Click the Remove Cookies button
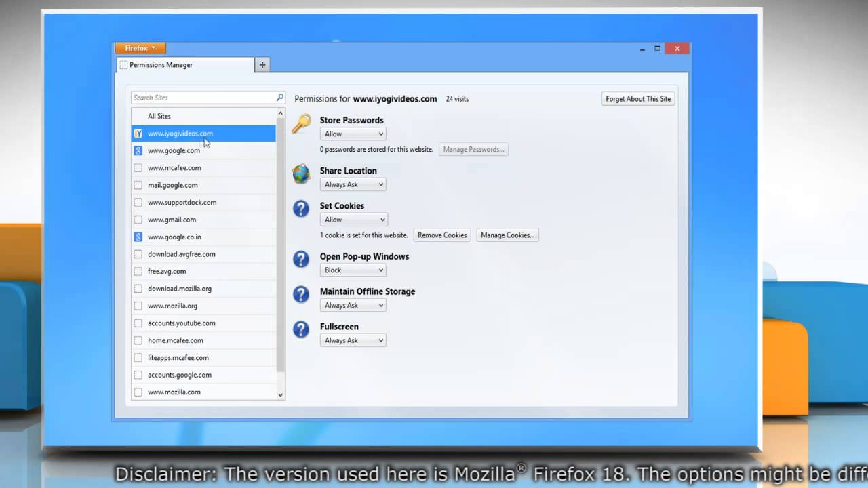Screen dimensions: 868x488 tap(442, 235)
